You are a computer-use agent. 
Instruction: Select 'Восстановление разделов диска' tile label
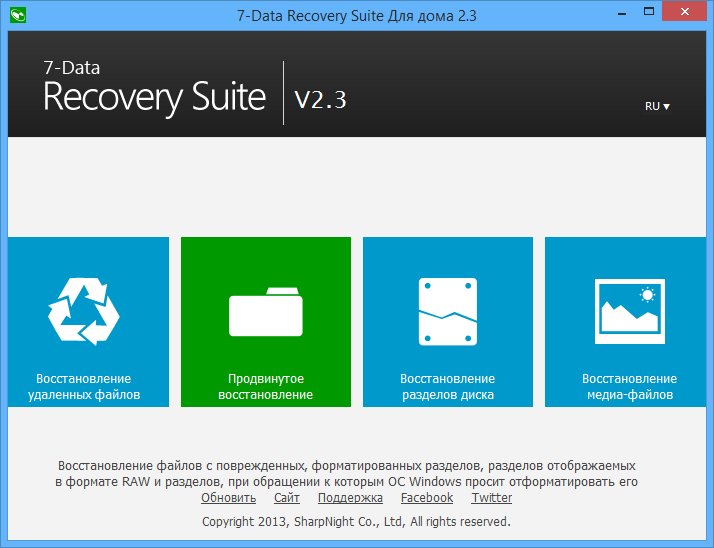[x=448, y=387]
